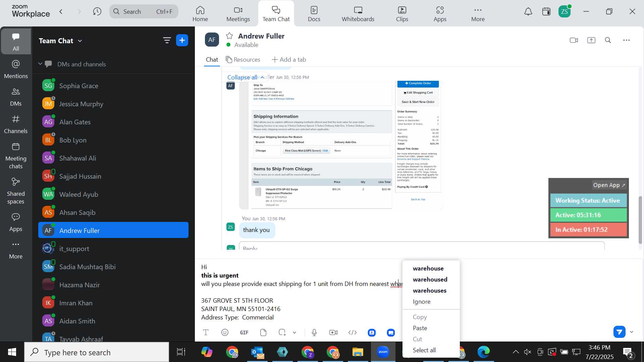Open the ZS profile avatar menu
Screen dimensions: 644x362
point(565,12)
